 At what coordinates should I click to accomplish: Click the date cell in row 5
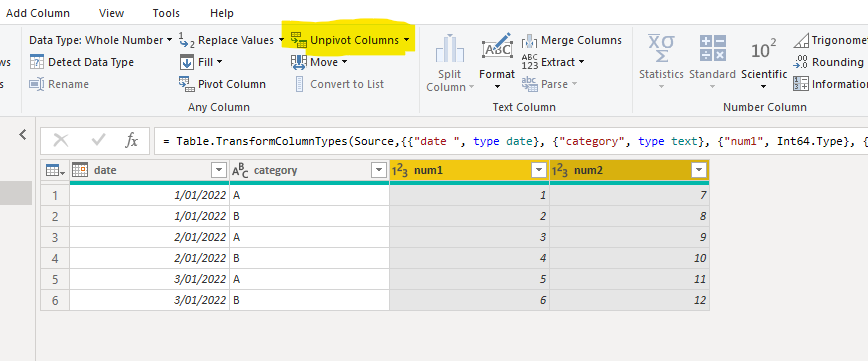[x=149, y=279]
